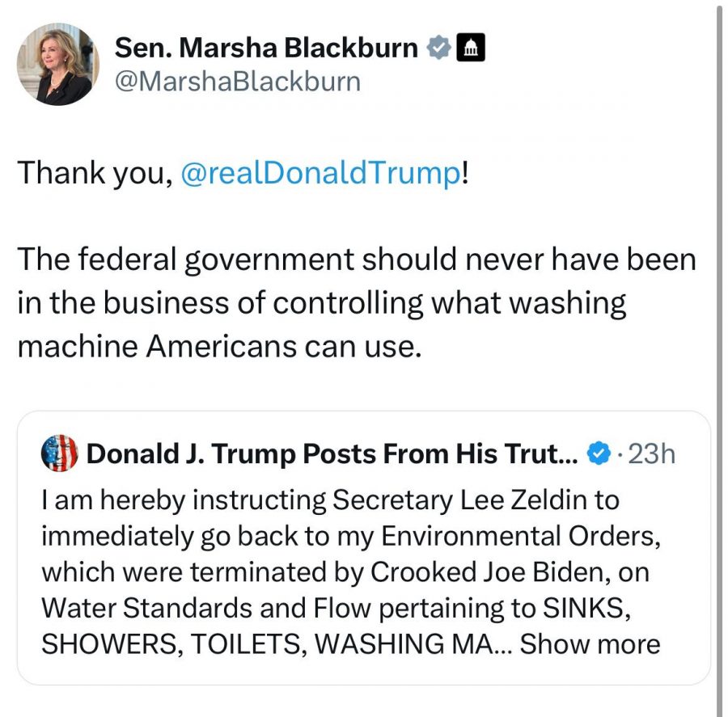Click the vertical scrollbar on the right

click(x=719, y=356)
